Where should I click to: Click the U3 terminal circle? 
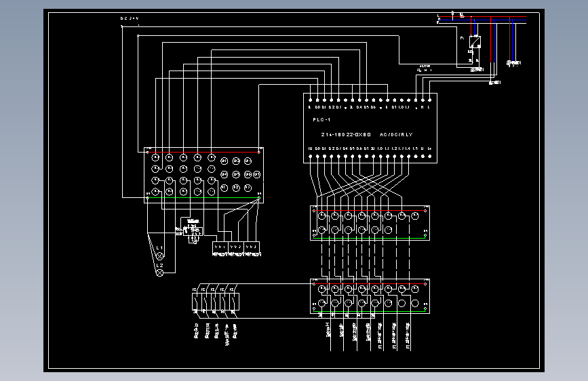click(x=248, y=161)
